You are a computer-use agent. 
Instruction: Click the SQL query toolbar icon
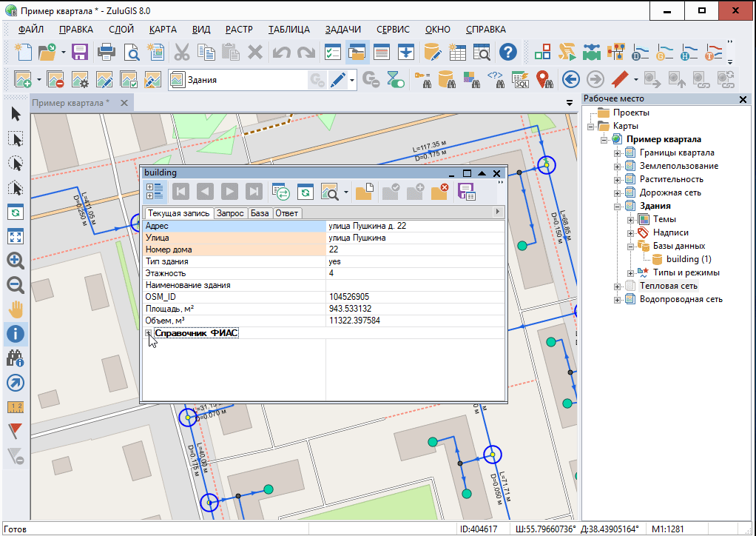pos(520,79)
